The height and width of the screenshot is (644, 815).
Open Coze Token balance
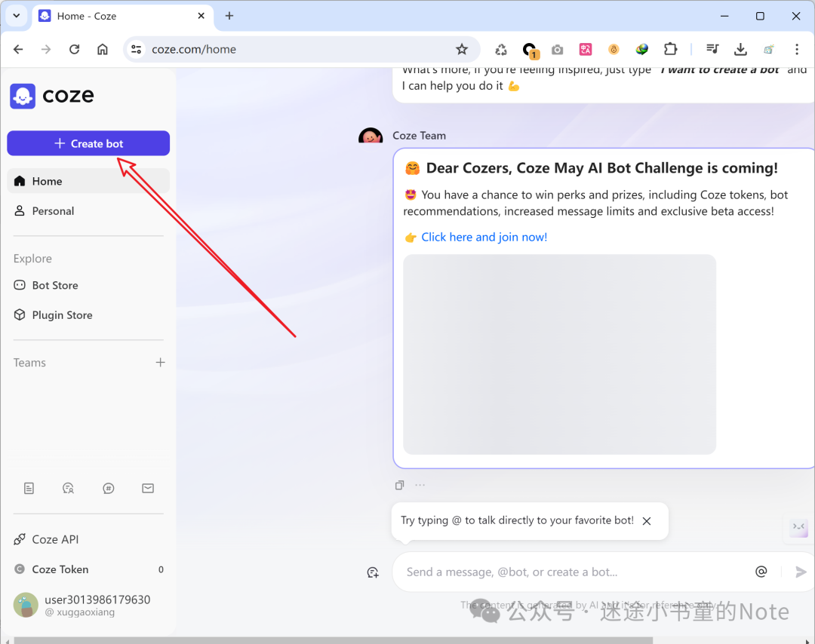pyautogui.click(x=88, y=569)
